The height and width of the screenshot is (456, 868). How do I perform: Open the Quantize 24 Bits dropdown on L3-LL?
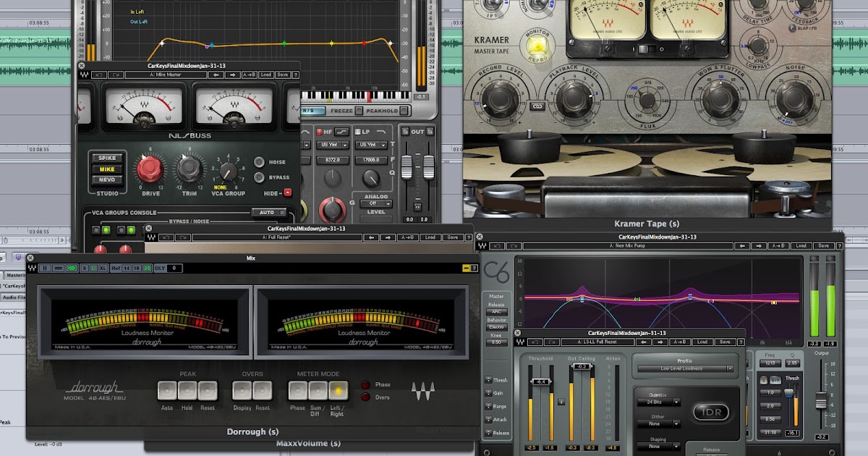659,402
